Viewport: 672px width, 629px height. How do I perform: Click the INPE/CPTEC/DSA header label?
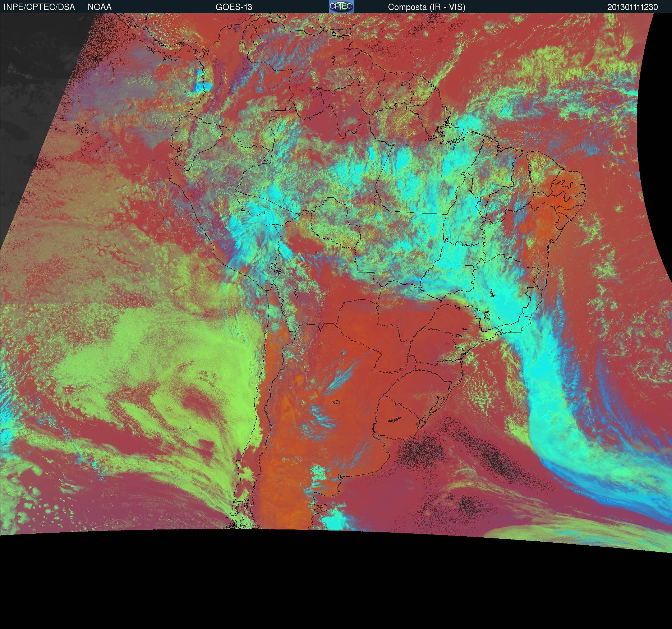pos(39,7)
